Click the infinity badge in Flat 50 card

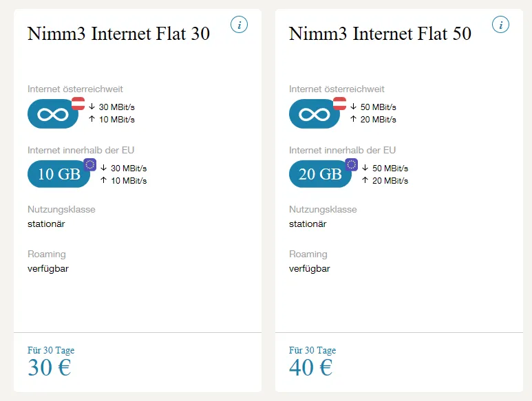[x=315, y=114]
